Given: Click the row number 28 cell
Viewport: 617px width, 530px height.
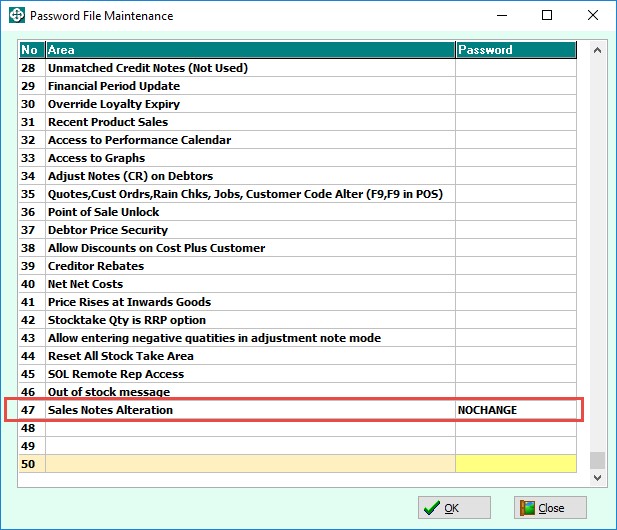Looking at the screenshot, I should tap(32, 68).
